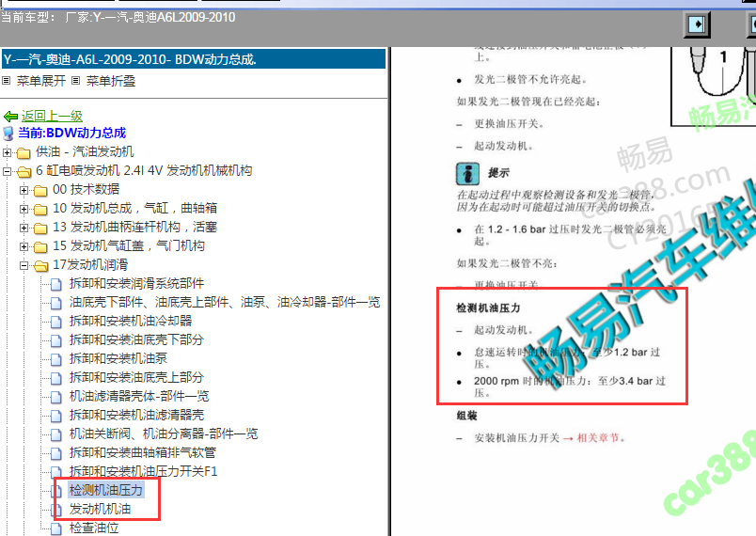
Task: Click the icon next to 当前:BDW动力总成
Action: (x=8, y=133)
